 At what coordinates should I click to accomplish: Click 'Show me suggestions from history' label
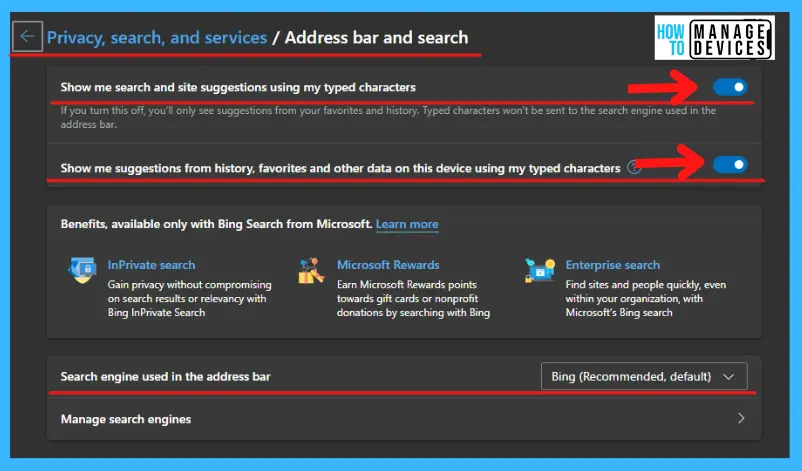[x=340, y=168]
